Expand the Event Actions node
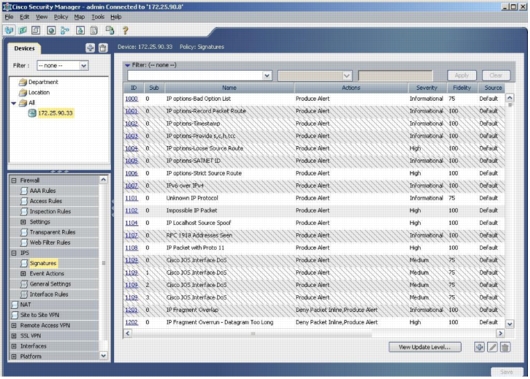530x379 pixels. 23,274
